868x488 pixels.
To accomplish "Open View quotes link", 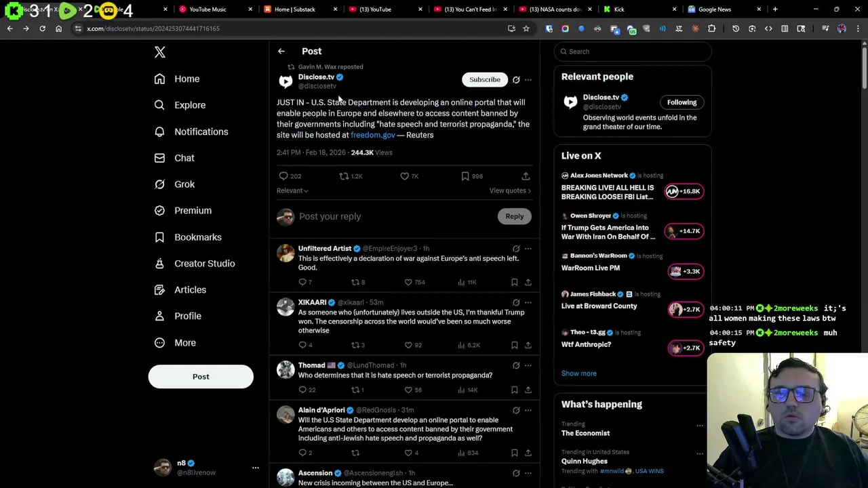I will point(510,191).
